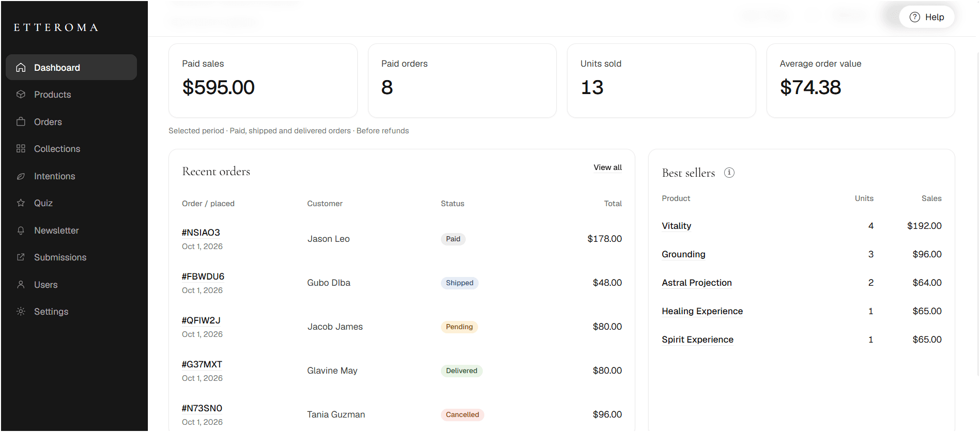
Task: Click the Paid orders value 8
Action: (x=387, y=87)
